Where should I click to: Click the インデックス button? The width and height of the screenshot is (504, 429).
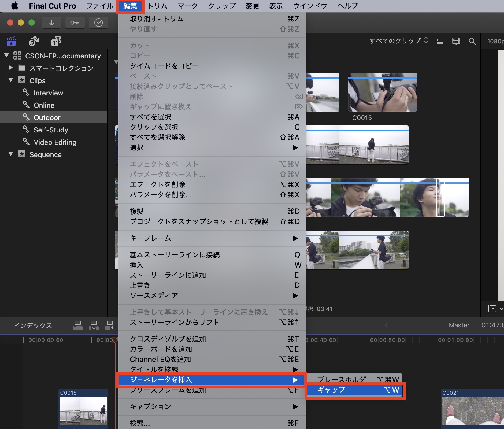click(x=33, y=326)
